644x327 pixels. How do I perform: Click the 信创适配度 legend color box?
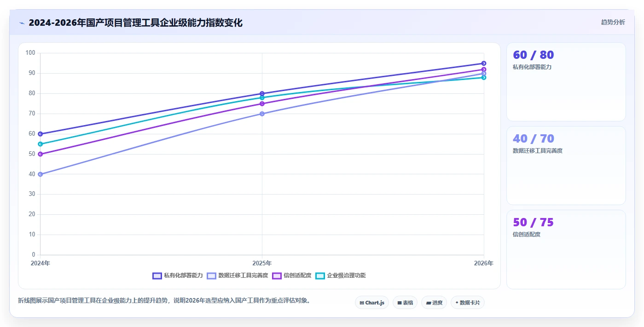click(x=277, y=275)
